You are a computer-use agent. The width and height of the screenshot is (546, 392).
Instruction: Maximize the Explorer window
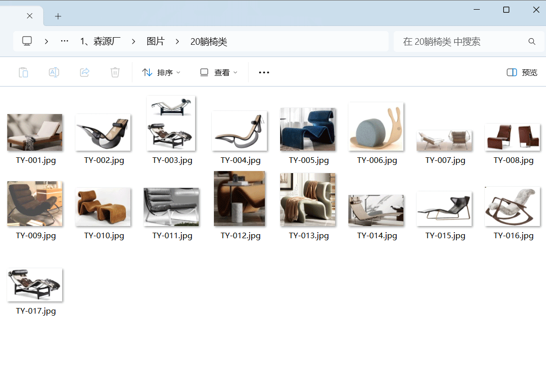click(506, 10)
